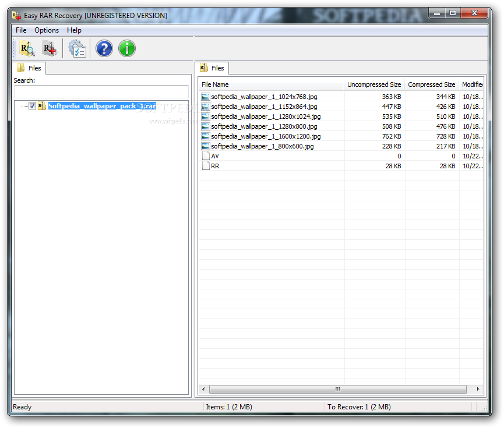Minimize the Easy RAR Recovery window
Screen dimensions: 504x428
click(437, 13)
